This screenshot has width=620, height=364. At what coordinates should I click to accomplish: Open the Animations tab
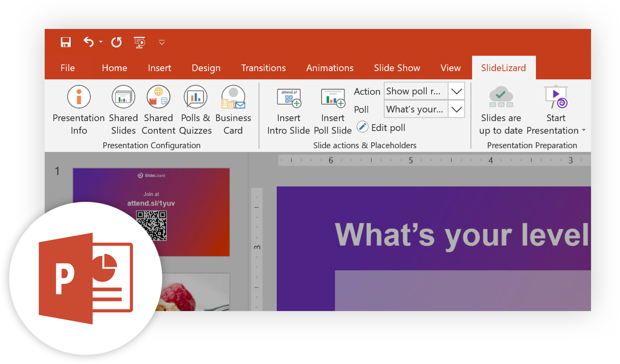click(330, 68)
